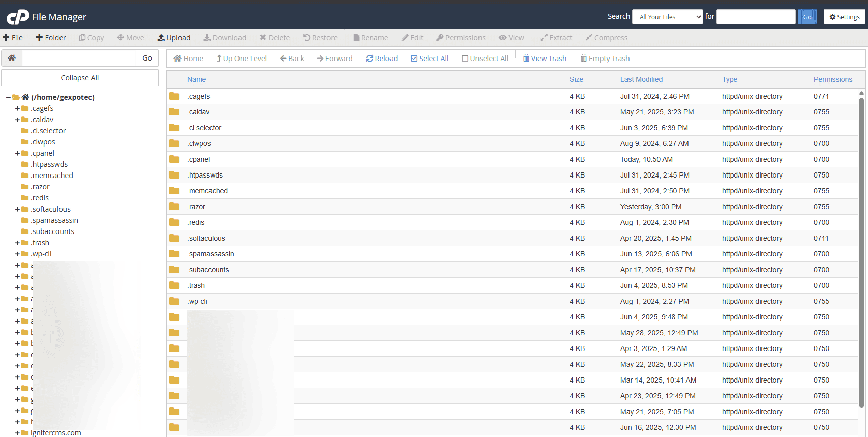Click the home icon beside the path field

(12, 58)
